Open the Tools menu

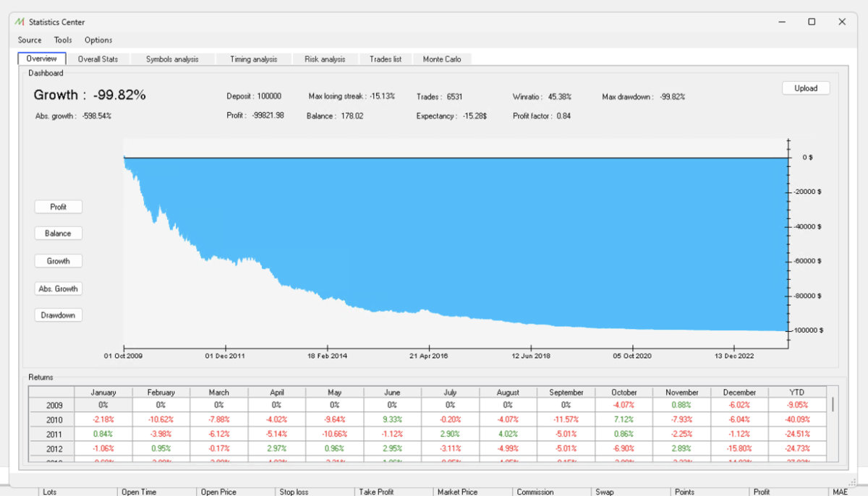click(63, 40)
